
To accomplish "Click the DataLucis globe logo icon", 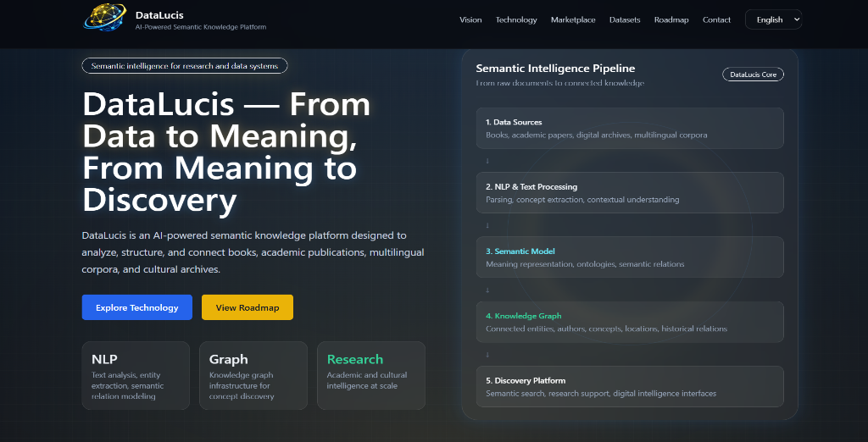I will tap(105, 18).
